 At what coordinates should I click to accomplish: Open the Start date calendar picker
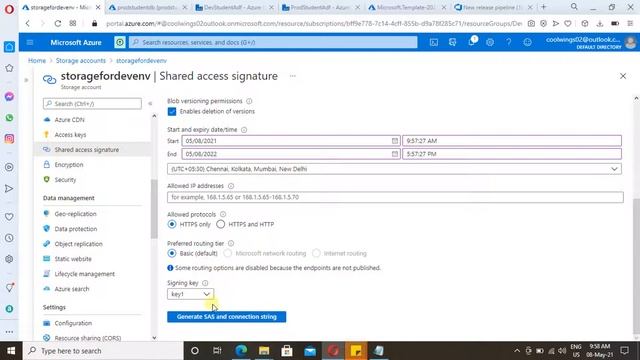coord(395,141)
